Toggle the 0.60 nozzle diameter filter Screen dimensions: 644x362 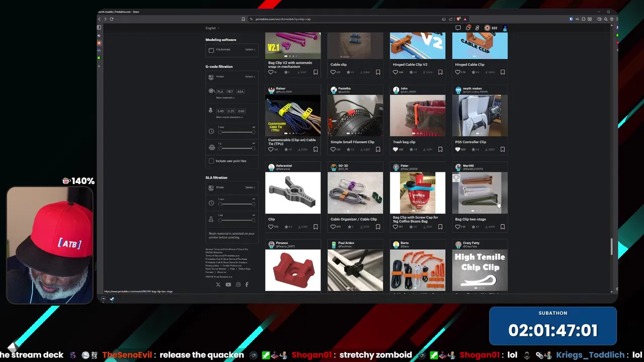[x=241, y=111]
